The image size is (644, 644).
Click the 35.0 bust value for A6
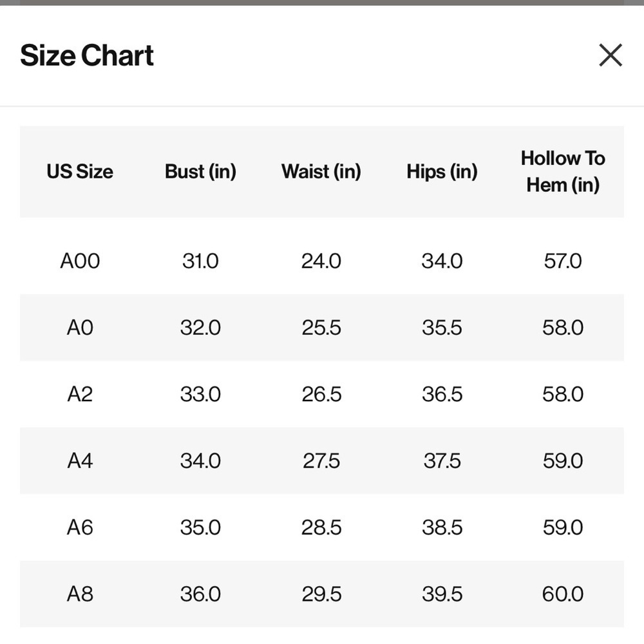coord(200,527)
